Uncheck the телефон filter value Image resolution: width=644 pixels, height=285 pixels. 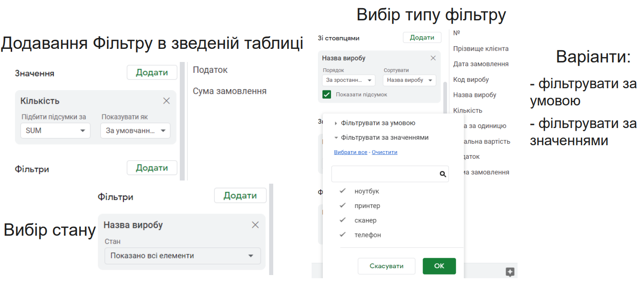pos(342,235)
